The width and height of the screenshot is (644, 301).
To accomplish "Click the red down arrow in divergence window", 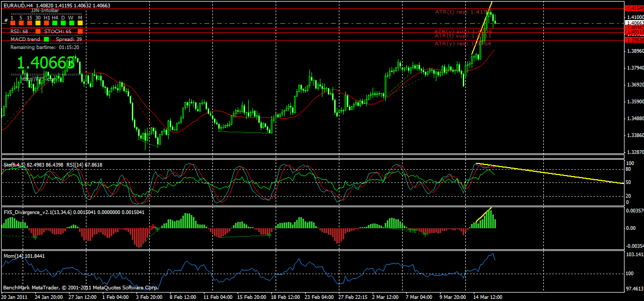I will [x=153, y=228].
